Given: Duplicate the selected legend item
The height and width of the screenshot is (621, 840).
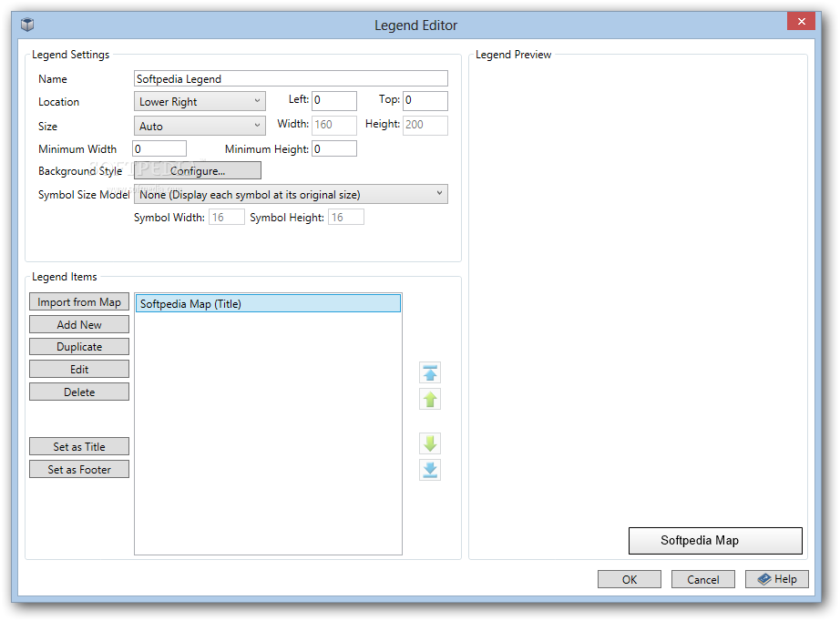Looking at the screenshot, I should pos(79,346).
